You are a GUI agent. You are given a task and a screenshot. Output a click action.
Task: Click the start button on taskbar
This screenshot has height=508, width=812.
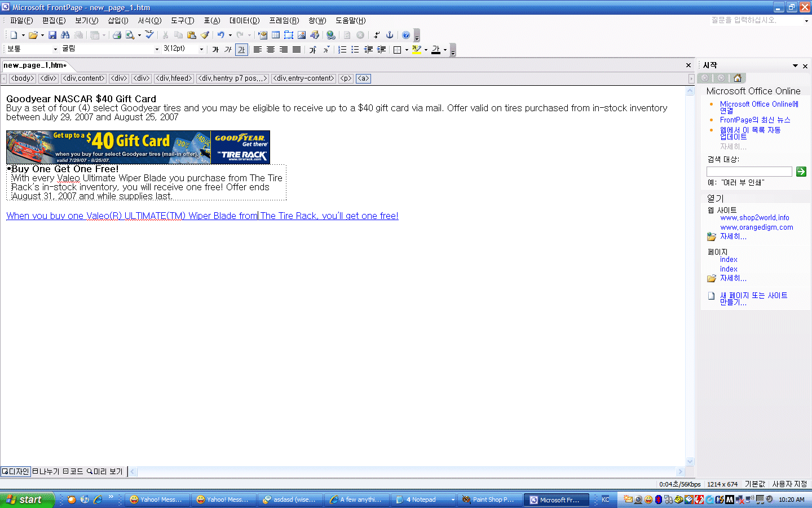pyautogui.click(x=27, y=500)
